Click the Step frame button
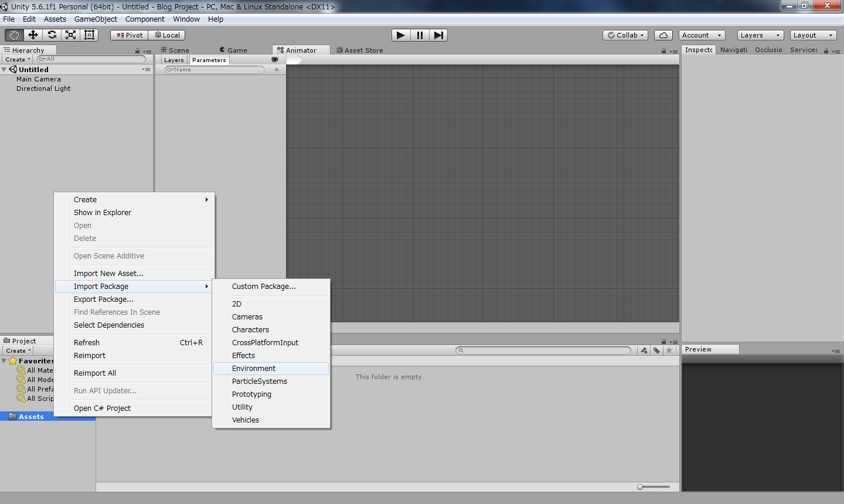The width and height of the screenshot is (844, 504). pos(438,35)
